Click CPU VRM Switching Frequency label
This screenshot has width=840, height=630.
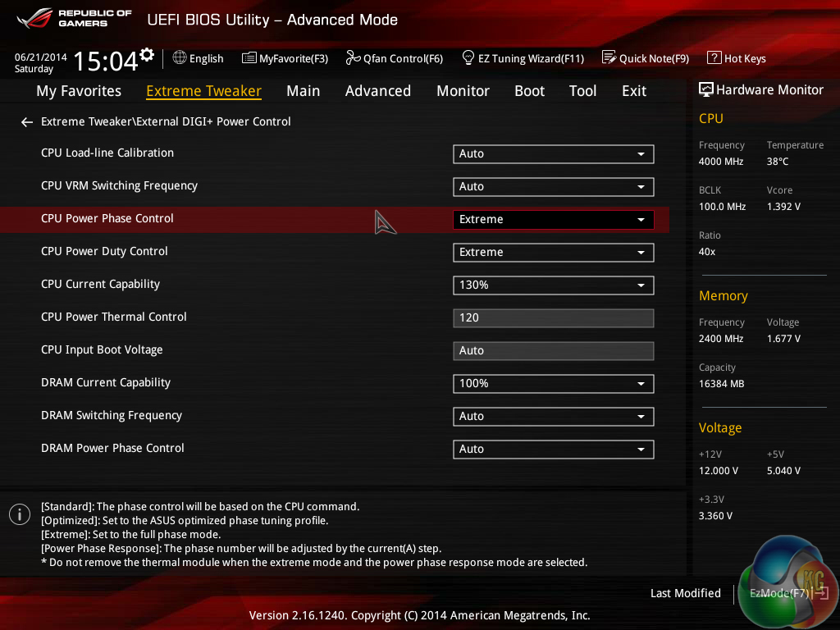coord(119,186)
